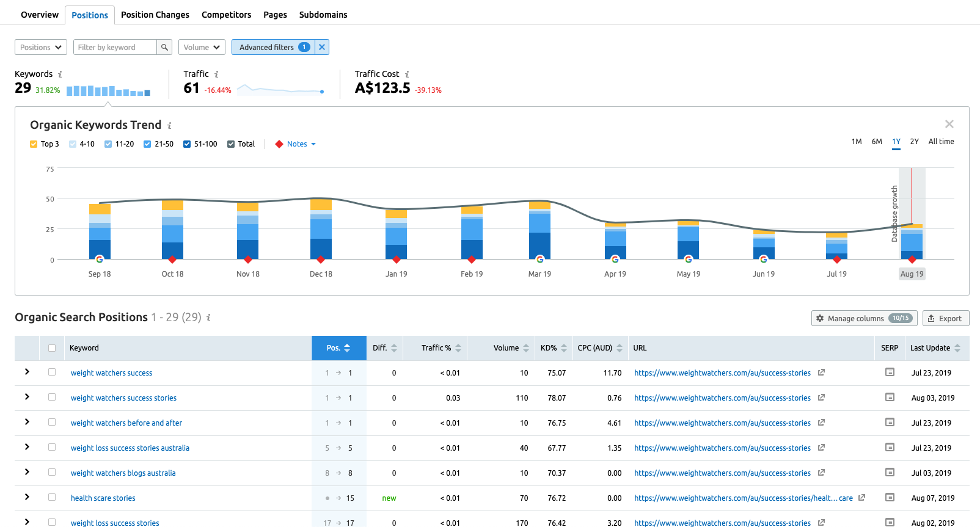
Task: Open Manage columns settings
Action: click(863, 318)
